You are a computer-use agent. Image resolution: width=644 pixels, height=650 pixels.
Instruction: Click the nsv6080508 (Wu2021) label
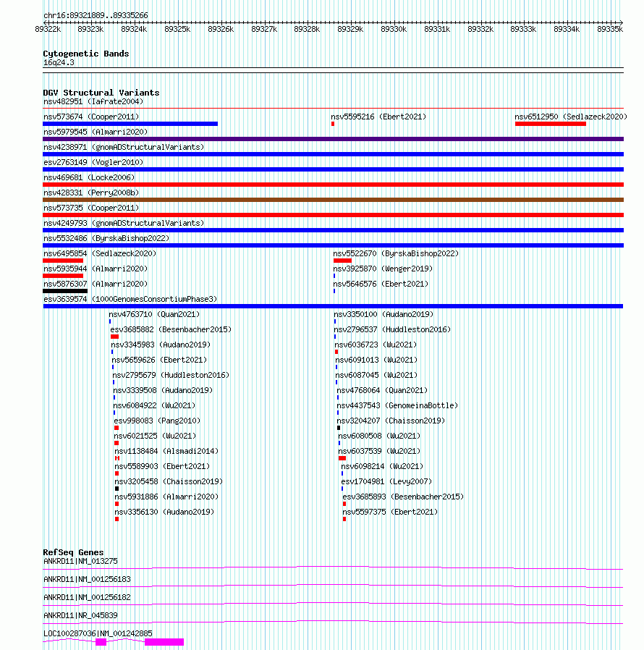pyautogui.click(x=379, y=436)
